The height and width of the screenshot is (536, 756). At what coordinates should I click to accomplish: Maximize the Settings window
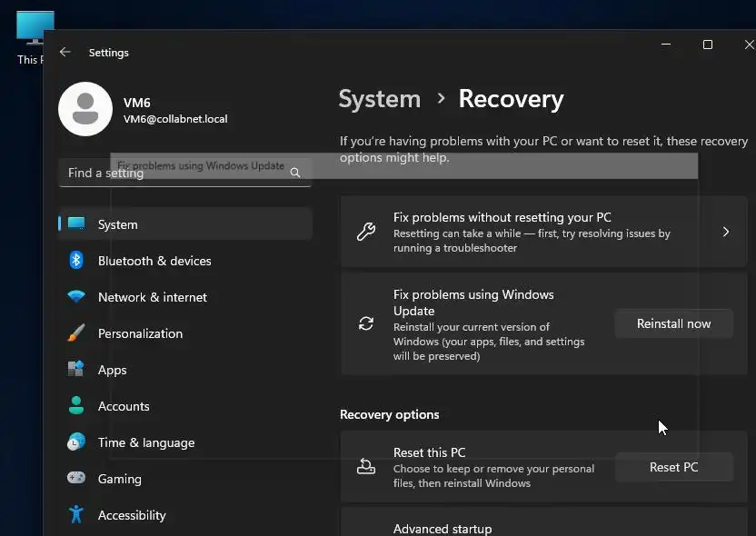(x=707, y=45)
